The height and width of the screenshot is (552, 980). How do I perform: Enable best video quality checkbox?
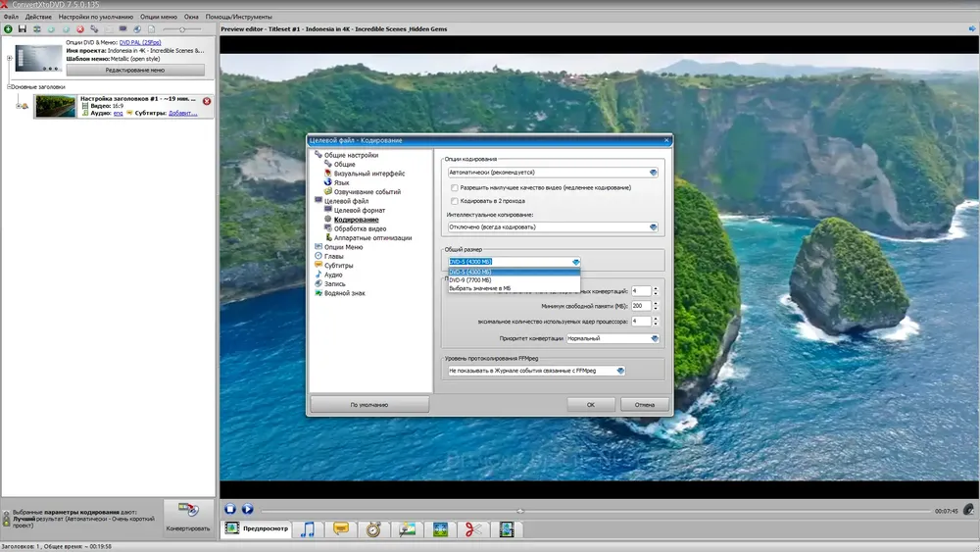coord(455,187)
